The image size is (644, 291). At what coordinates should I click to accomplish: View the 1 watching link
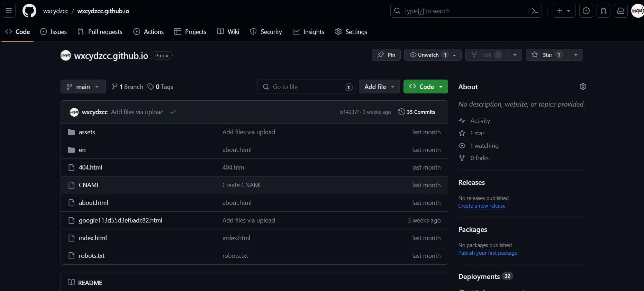coord(479,146)
